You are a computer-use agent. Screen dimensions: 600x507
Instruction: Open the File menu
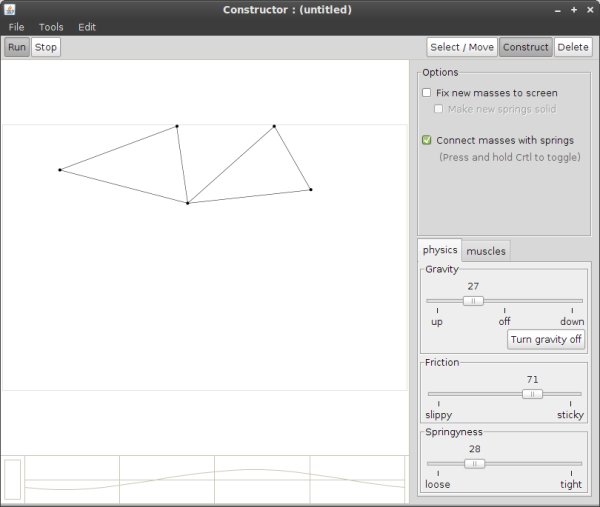[x=17, y=27]
